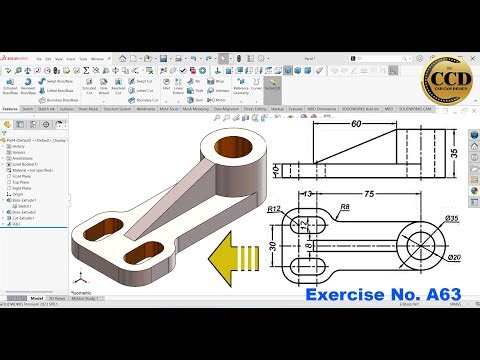Click the Draft feature
The width and height of the screenshot is (480, 360).
[195, 90]
